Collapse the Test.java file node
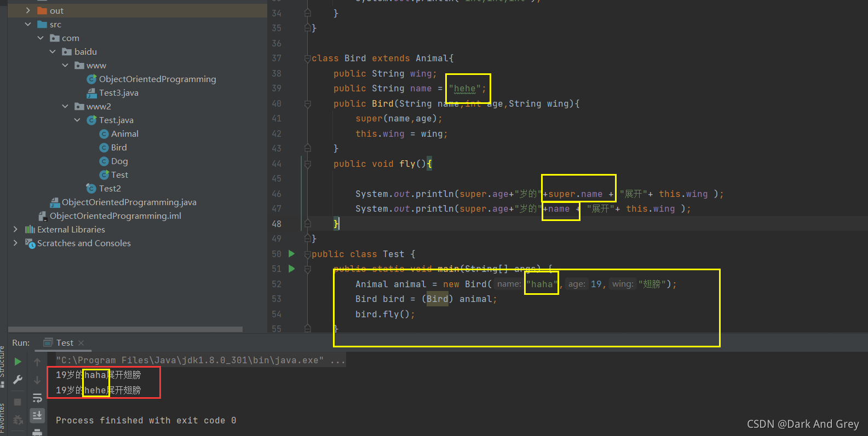The image size is (868, 436). 77,120
